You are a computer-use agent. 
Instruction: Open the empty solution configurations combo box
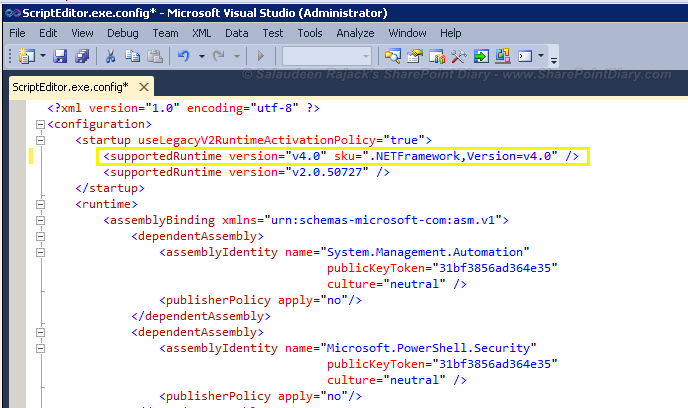click(x=327, y=56)
